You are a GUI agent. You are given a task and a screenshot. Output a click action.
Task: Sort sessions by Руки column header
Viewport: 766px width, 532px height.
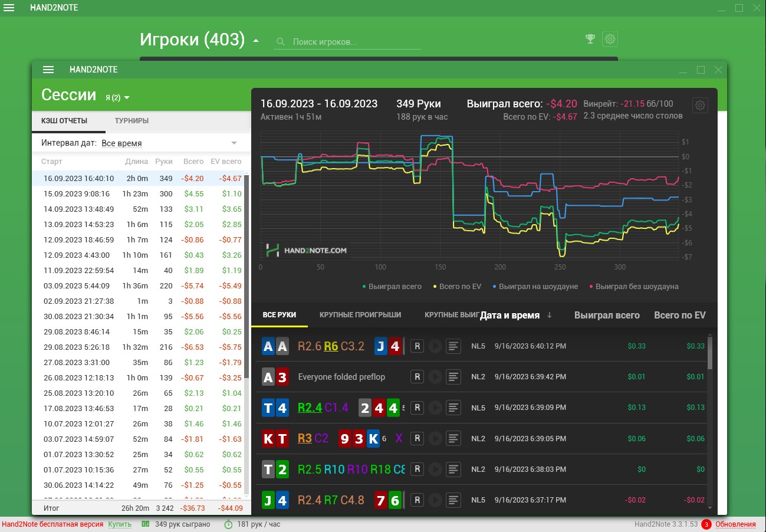click(164, 162)
